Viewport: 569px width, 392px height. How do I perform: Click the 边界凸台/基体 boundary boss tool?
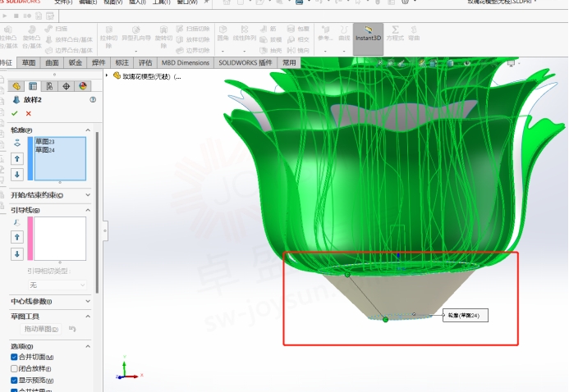point(69,50)
